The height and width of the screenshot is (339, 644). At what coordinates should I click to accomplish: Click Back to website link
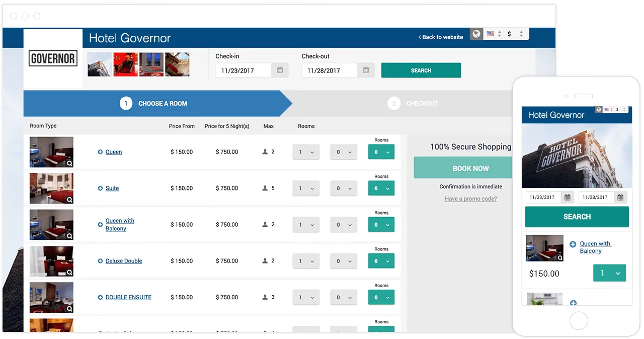[x=441, y=37]
